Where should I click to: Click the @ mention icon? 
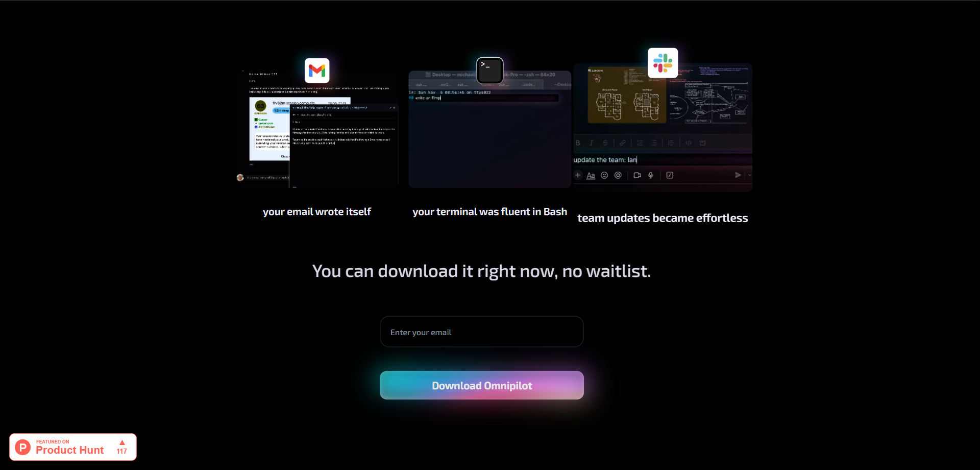(x=618, y=175)
